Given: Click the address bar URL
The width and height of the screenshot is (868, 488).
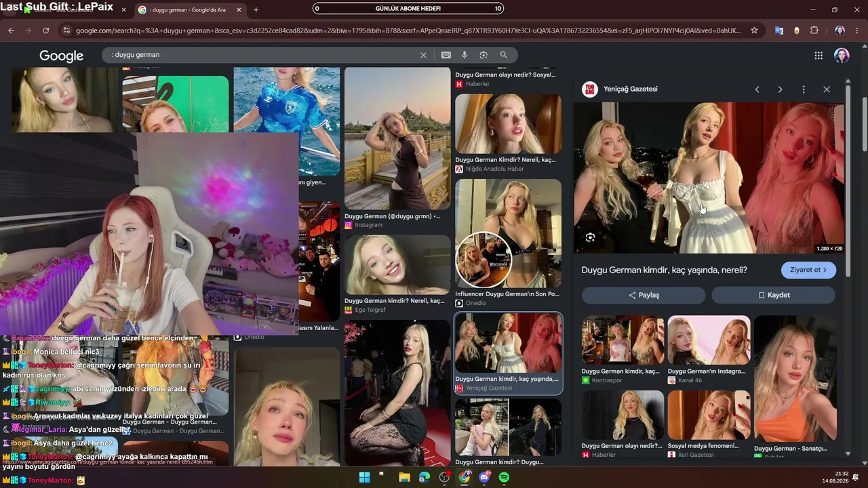Looking at the screenshot, I should 407,30.
